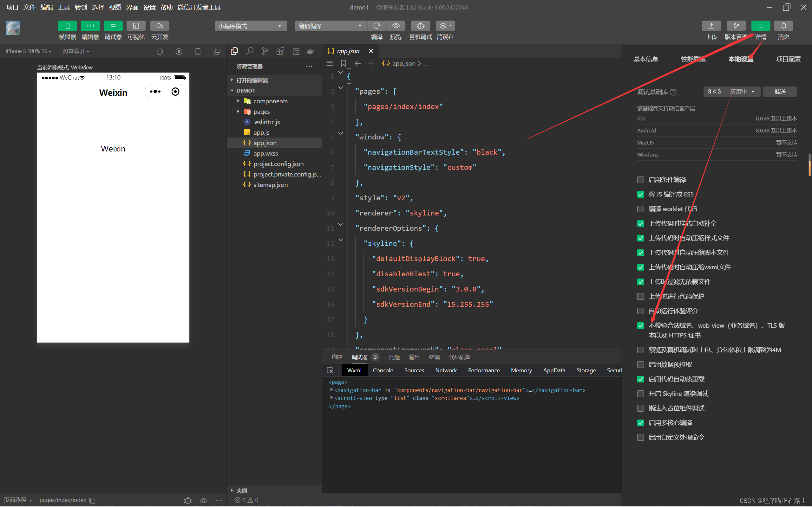Screen dimensions: 812x507
Task: Click the 推送 button
Action: 779,92
